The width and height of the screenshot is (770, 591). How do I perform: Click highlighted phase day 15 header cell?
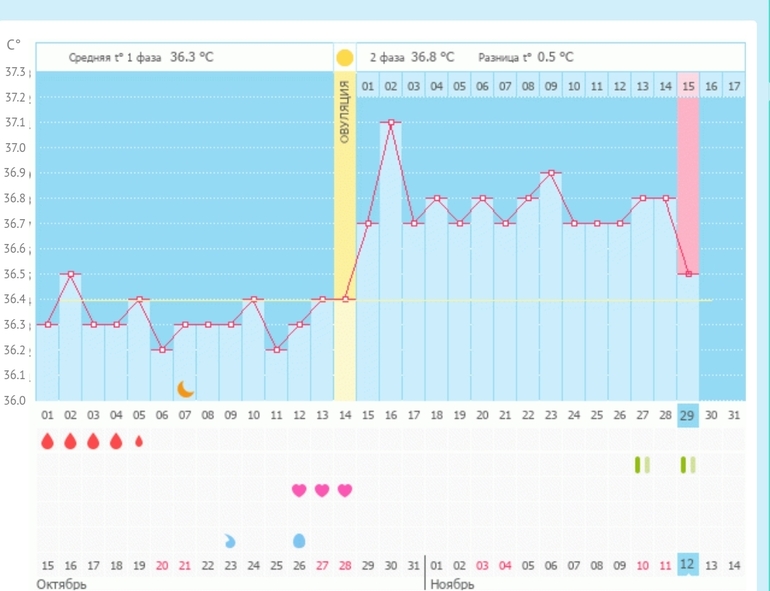coord(688,87)
